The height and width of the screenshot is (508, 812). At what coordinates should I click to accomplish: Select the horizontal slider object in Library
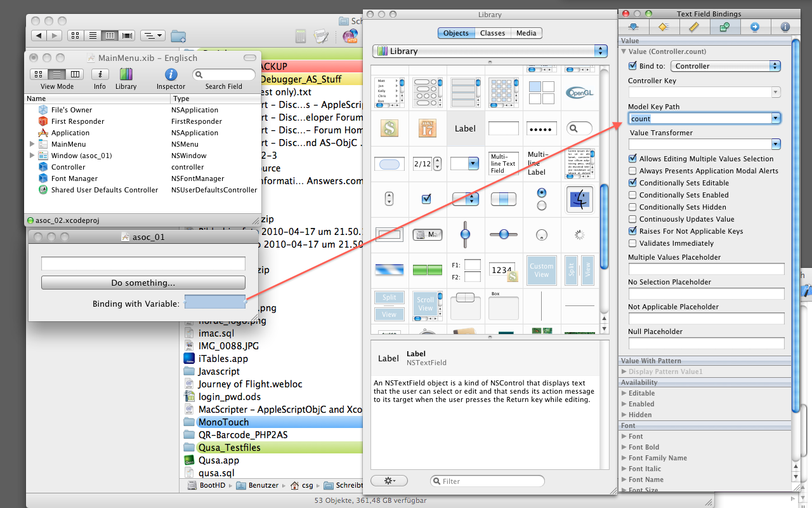pyautogui.click(x=504, y=234)
